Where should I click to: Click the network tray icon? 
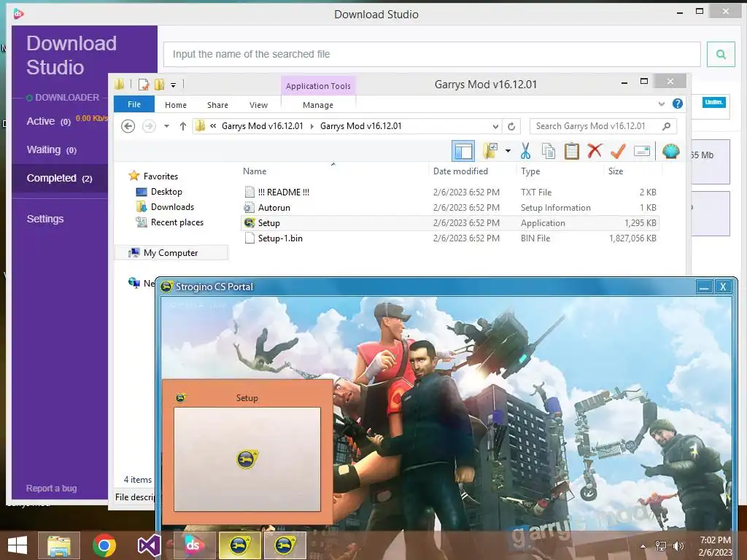[661, 545]
